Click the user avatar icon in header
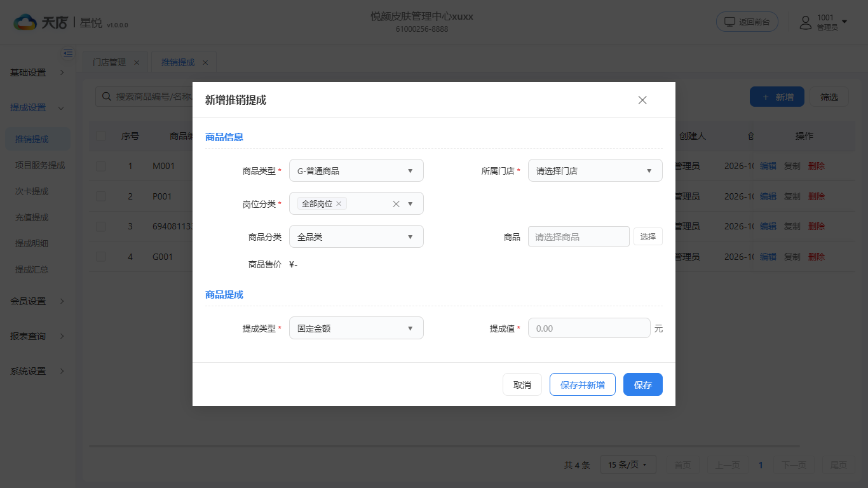The width and height of the screenshot is (868, 488). pos(806,22)
